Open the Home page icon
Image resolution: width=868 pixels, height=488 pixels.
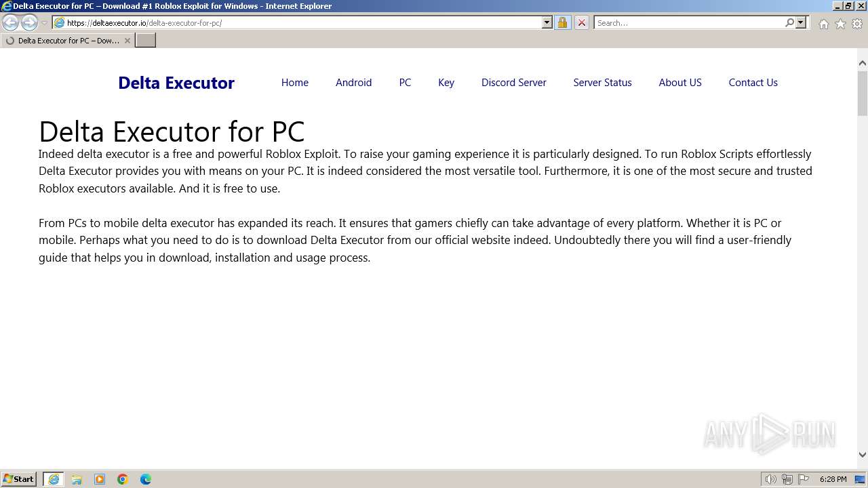[823, 24]
